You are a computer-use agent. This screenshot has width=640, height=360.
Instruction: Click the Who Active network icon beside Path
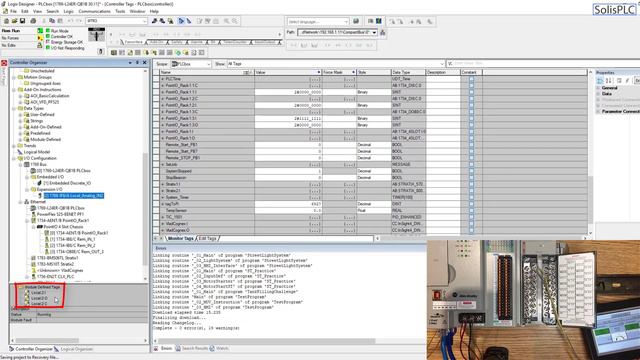[x=383, y=32]
